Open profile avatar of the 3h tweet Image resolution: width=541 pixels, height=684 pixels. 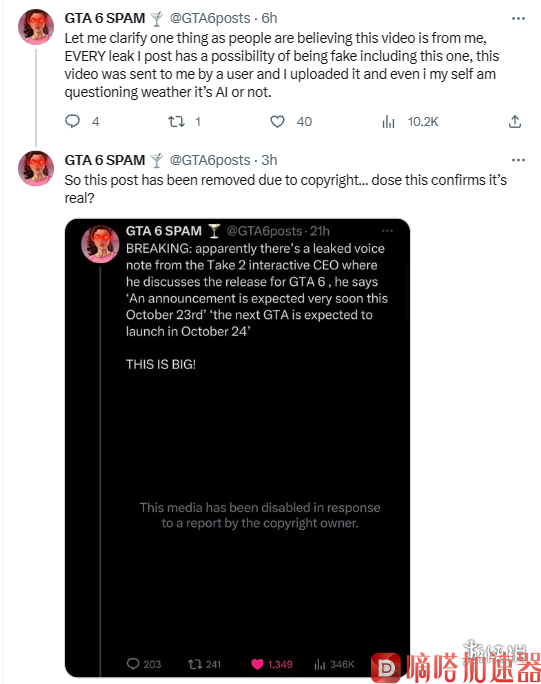tap(36, 168)
